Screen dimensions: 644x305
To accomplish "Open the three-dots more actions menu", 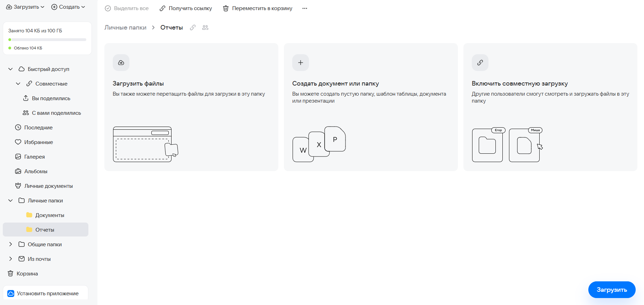I will 305,8.
